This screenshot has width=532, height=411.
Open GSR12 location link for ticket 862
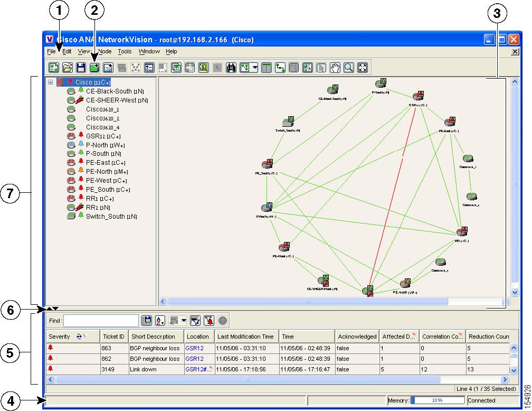tap(194, 359)
